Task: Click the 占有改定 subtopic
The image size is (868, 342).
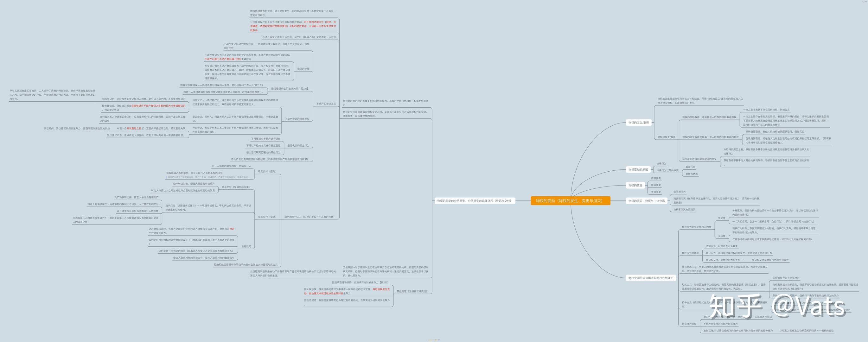Action: pyautogui.click(x=246, y=246)
